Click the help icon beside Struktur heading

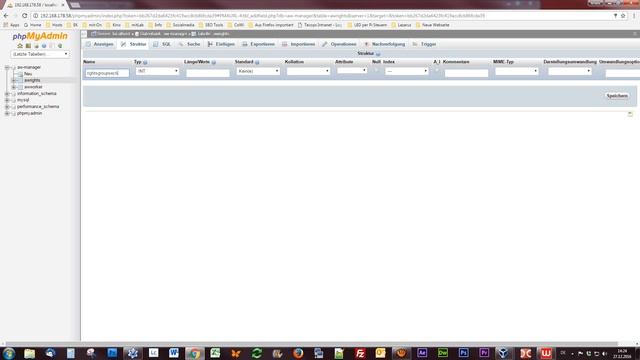coord(378,54)
